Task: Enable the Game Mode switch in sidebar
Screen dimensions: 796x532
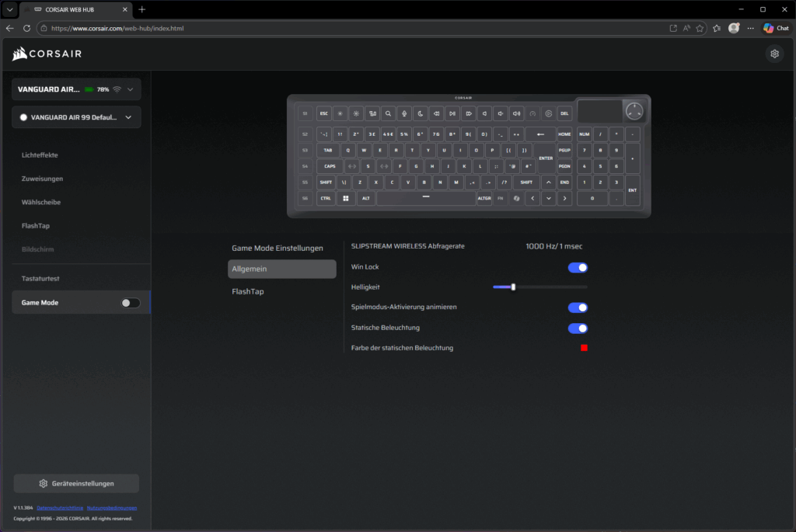Action: tap(131, 303)
